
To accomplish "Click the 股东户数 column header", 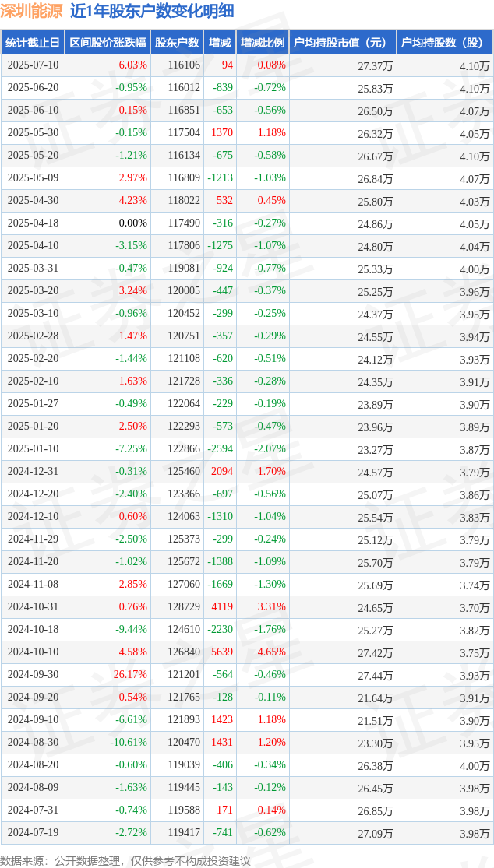I will [x=177, y=43].
